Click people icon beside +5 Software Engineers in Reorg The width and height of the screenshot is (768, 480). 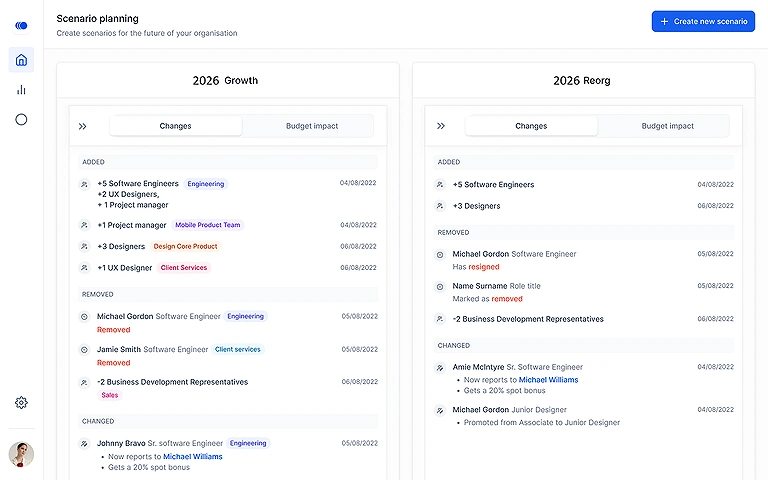[440, 185]
